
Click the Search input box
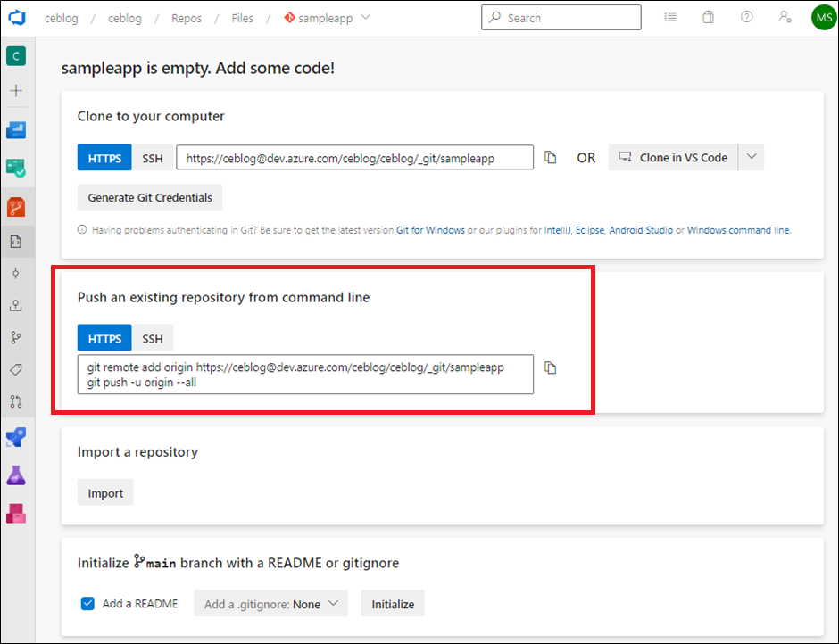point(561,18)
